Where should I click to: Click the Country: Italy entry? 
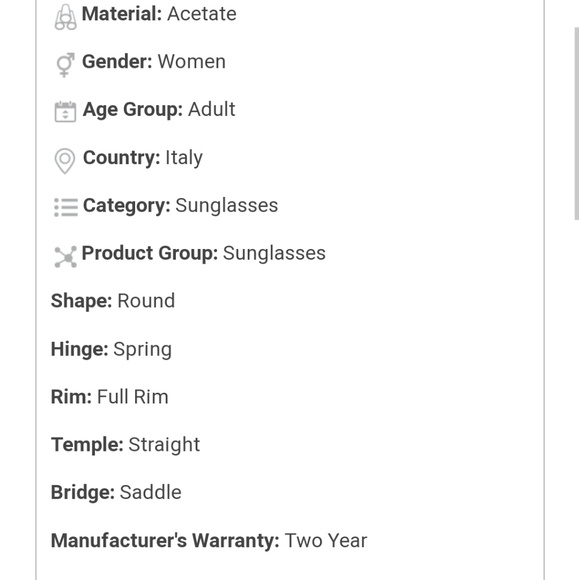(x=143, y=158)
